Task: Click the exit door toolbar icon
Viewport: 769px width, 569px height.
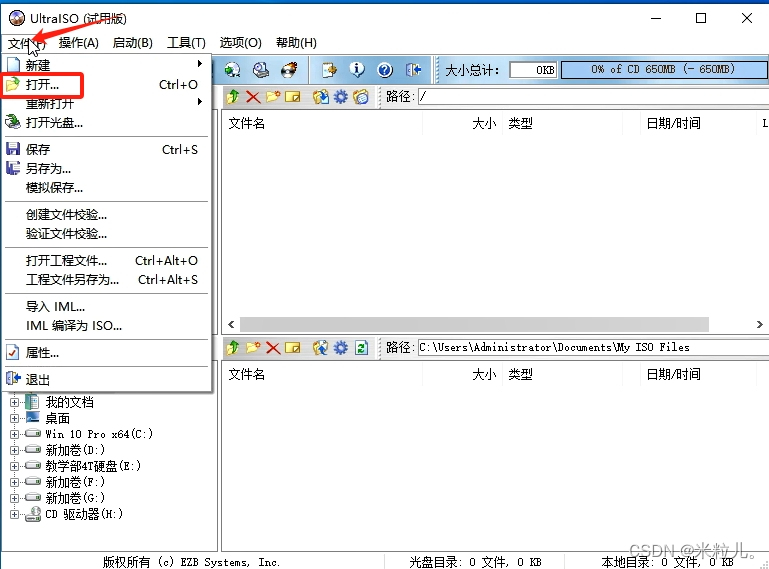Action: pos(413,70)
